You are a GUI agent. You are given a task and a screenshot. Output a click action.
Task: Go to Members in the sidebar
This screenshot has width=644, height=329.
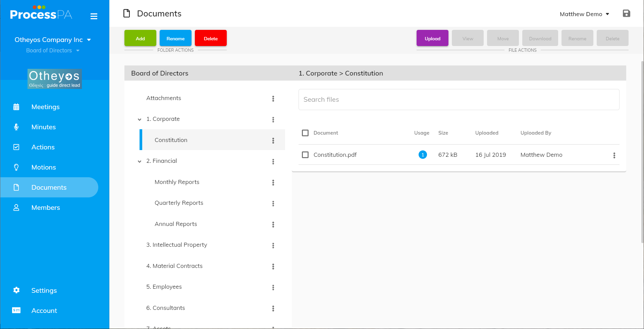pos(46,207)
